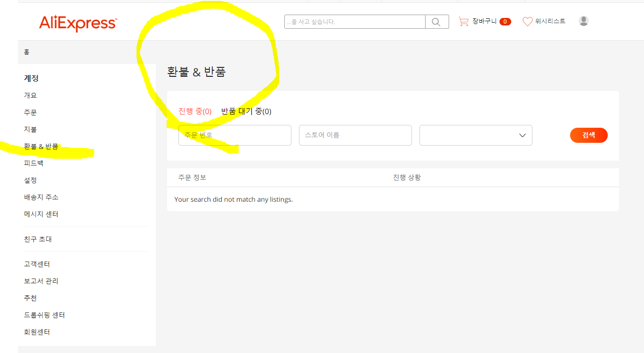Open the status filter dropdown

pyautogui.click(x=475, y=135)
